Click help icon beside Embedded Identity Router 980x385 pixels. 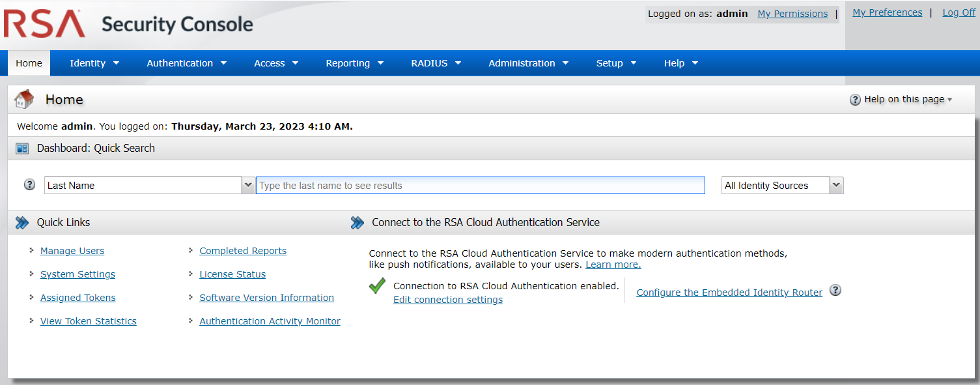(x=835, y=291)
